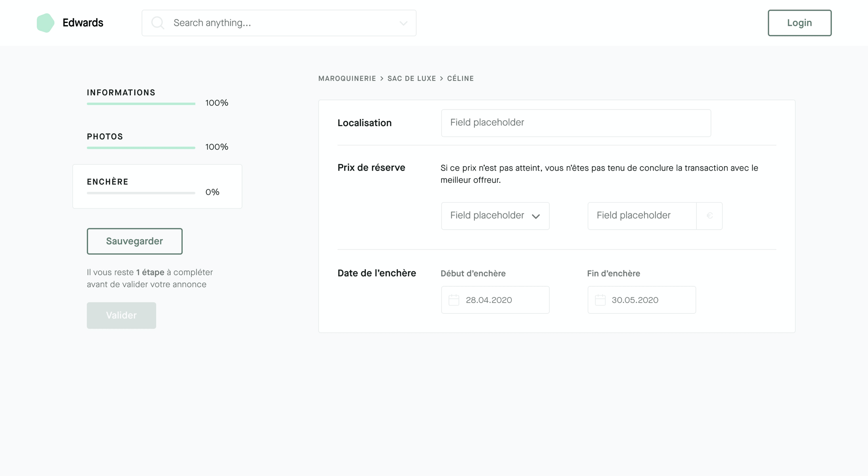The height and width of the screenshot is (476, 868).
Task: Select the Enchère step card
Action: coord(157,186)
